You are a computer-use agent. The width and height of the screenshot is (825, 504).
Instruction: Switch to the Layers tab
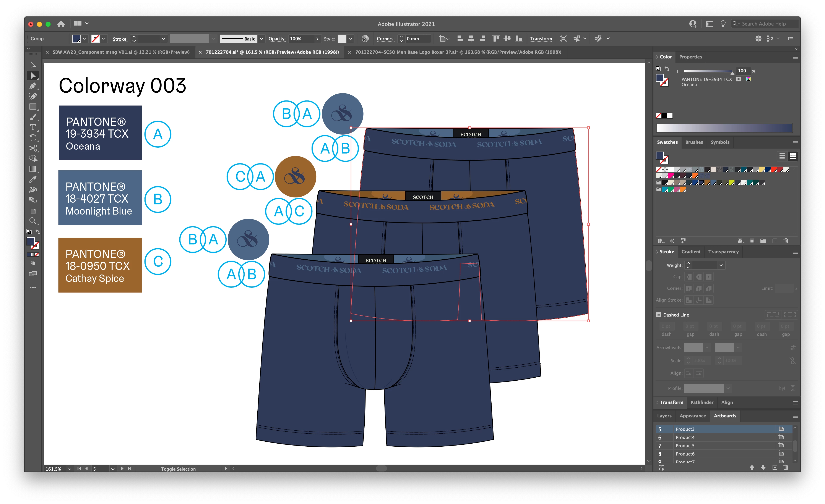coord(664,416)
